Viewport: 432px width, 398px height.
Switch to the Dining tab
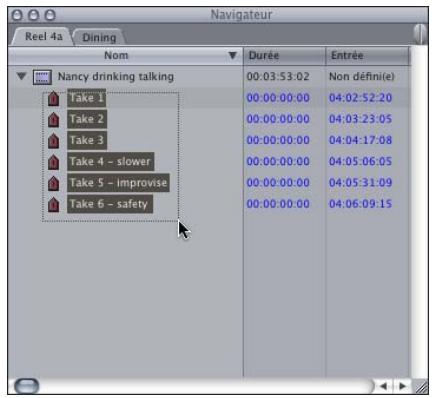coord(99,37)
